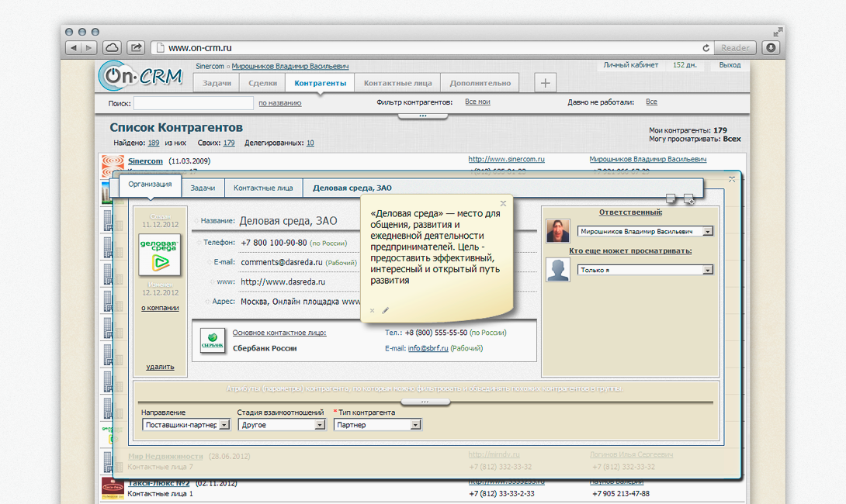The image size is (846, 504).
Task: Go back with the browser back arrow
Action: (x=74, y=48)
